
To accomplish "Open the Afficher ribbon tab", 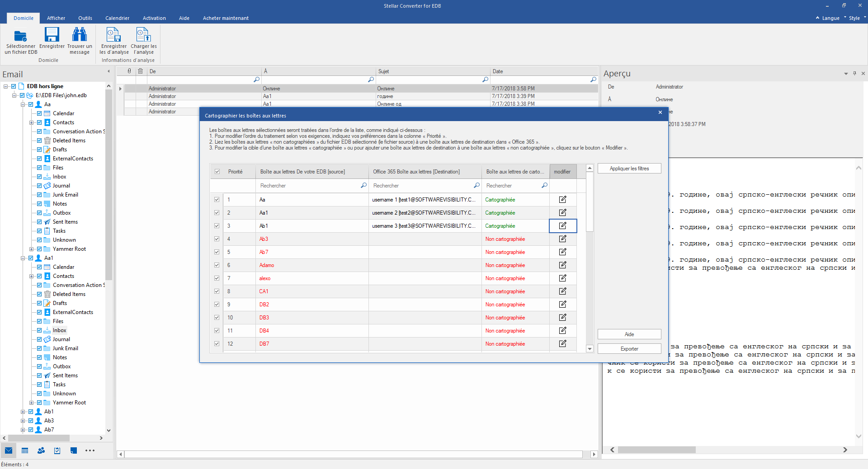I will tap(56, 18).
